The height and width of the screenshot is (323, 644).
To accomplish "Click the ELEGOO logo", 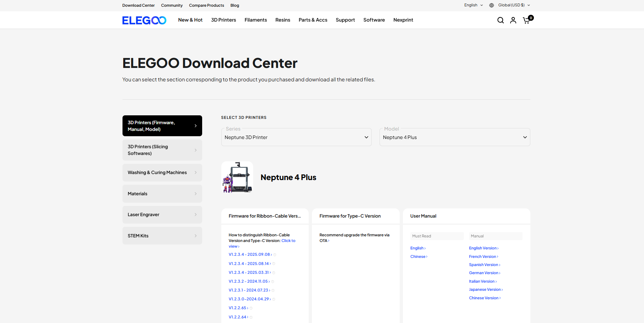I will click(144, 20).
